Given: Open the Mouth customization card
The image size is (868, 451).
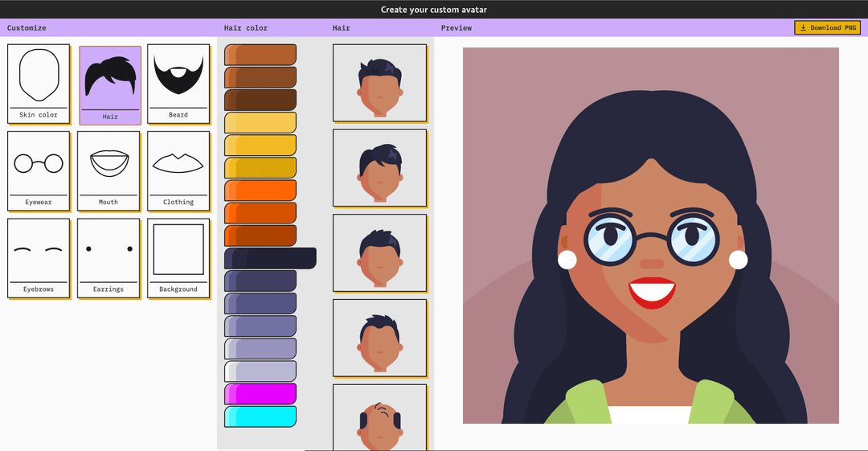Looking at the screenshot, I should [x=108, y=171].
